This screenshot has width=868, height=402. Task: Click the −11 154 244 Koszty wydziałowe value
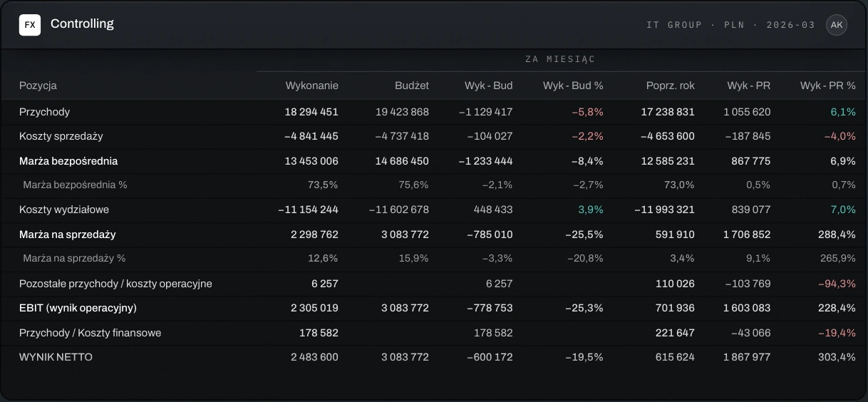[309, 210]
